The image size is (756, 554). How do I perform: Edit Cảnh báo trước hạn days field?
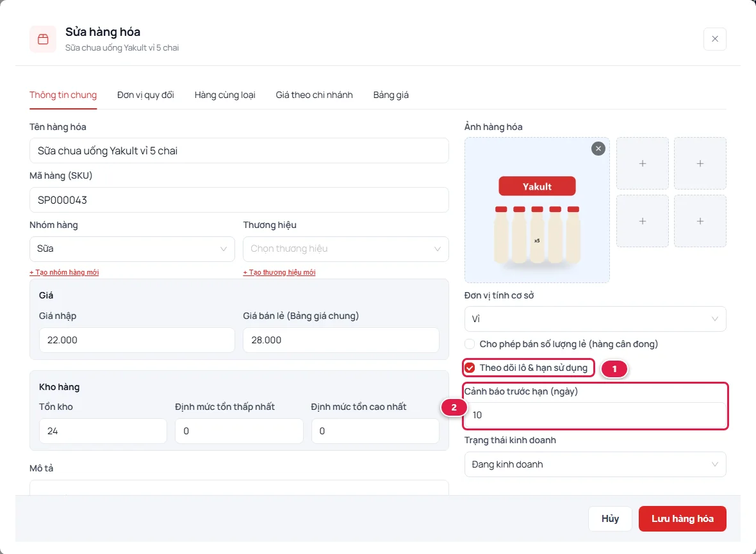point(595,415)
